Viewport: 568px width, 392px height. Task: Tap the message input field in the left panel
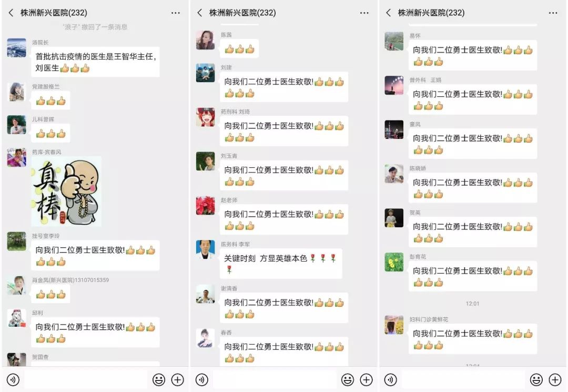86,380
